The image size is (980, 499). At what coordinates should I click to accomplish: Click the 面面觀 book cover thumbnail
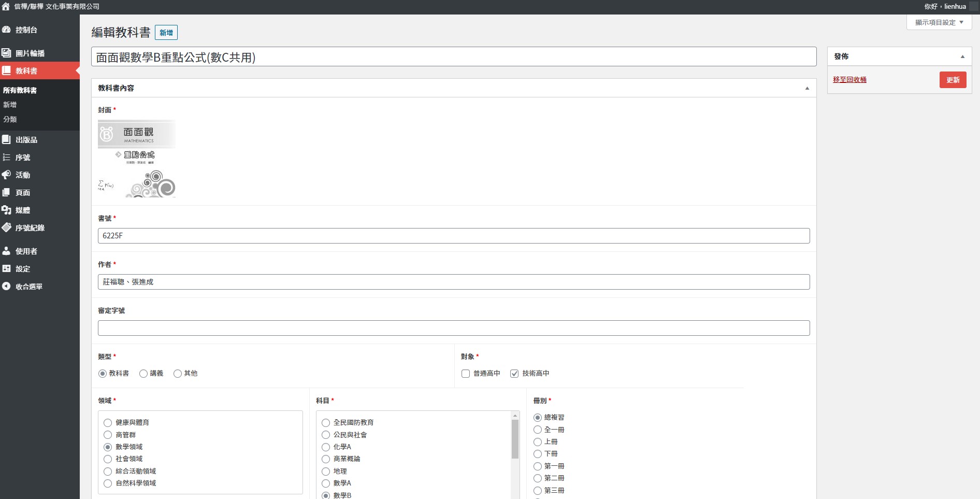(x=137, y=159)
